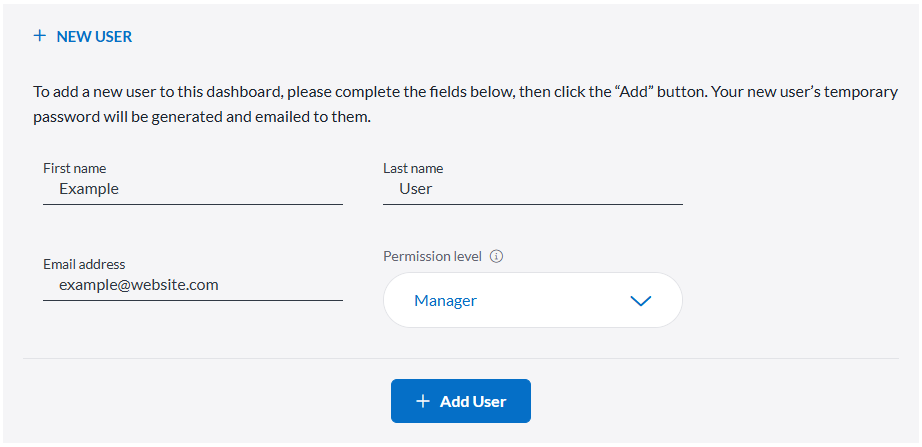Click the chevron arrow in Manager dropdown
This screenshot has width=922, height=447.
pos(641,300)
